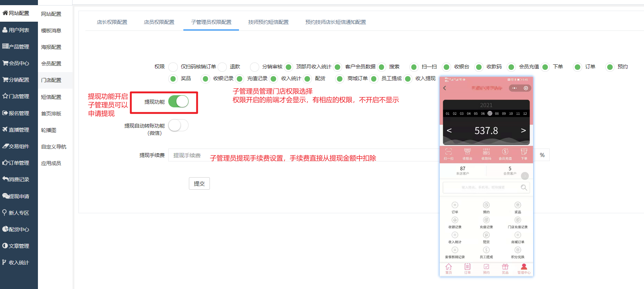The width and height of the screenshot is (644, 289).
Task: Uncheck the 订单 permission
Action: coord(577,67)
